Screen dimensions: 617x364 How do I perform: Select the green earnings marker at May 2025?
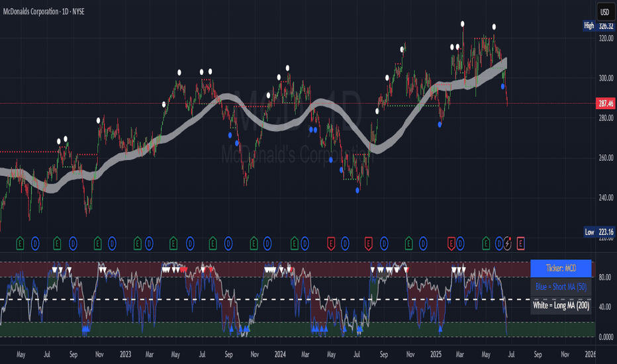pos(487,244)
